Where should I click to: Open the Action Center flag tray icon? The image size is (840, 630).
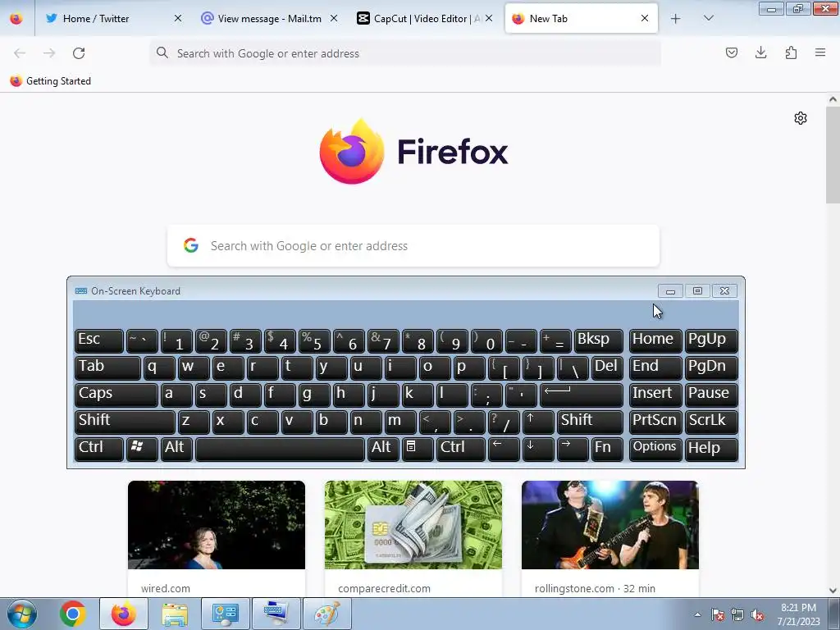pyautogui.click(x=718, y=614)
